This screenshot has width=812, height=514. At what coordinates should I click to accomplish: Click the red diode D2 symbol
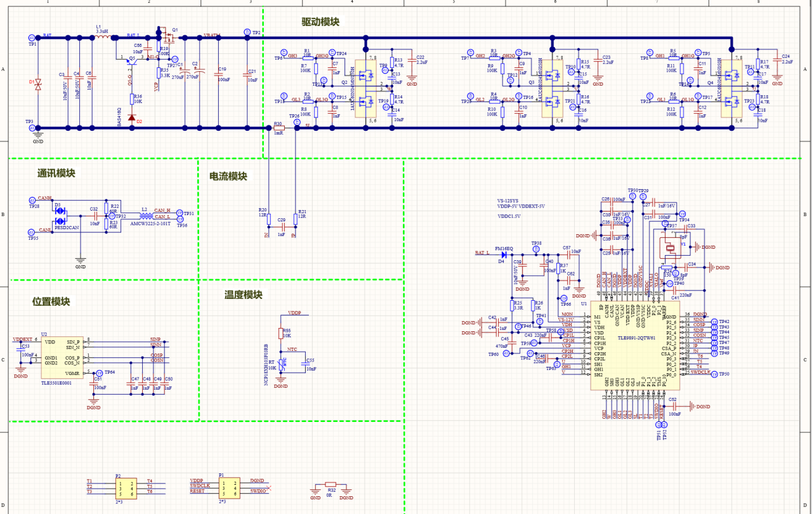pos(132,118)
